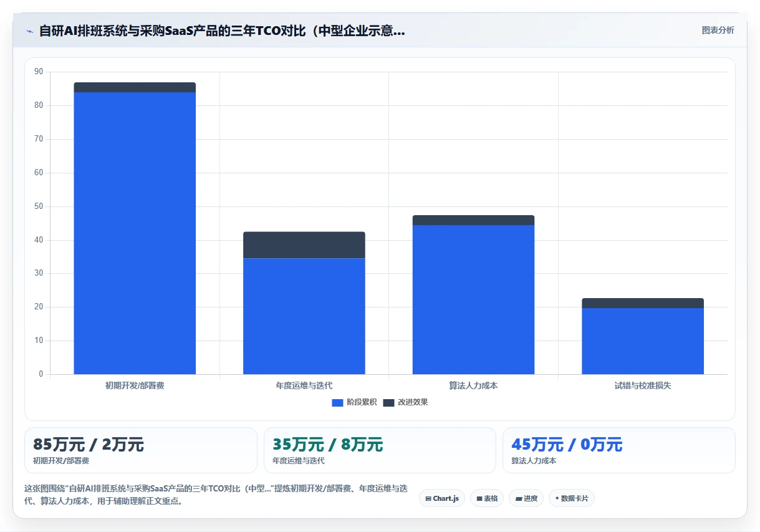Click the dark 改进效果 legend swatch
The height and width of the screenshot is (532, 760).
(388, 402)
